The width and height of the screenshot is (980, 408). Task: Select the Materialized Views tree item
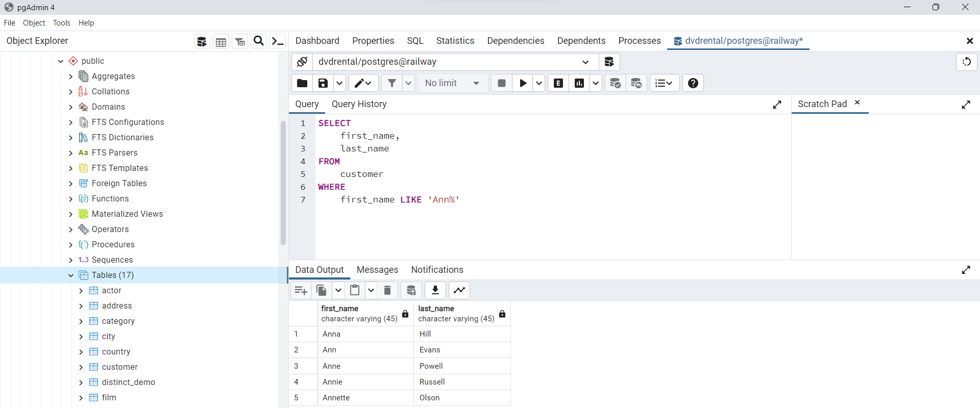128,214
